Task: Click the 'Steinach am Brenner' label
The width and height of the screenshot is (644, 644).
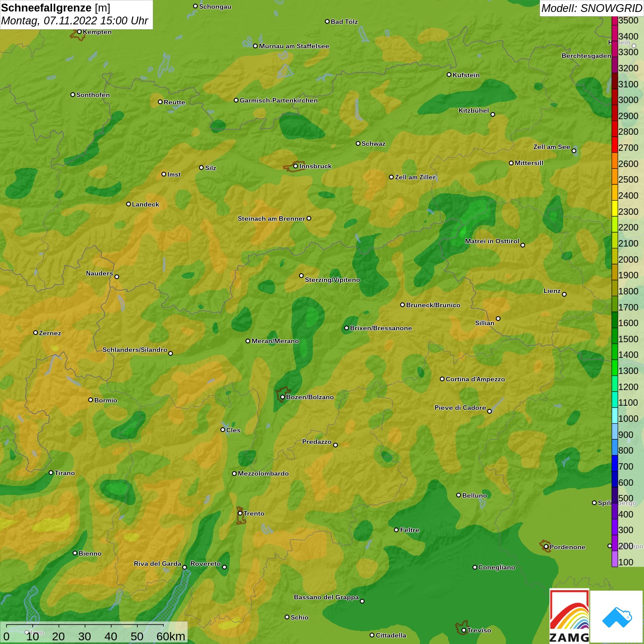Action: tap(271, 218)
